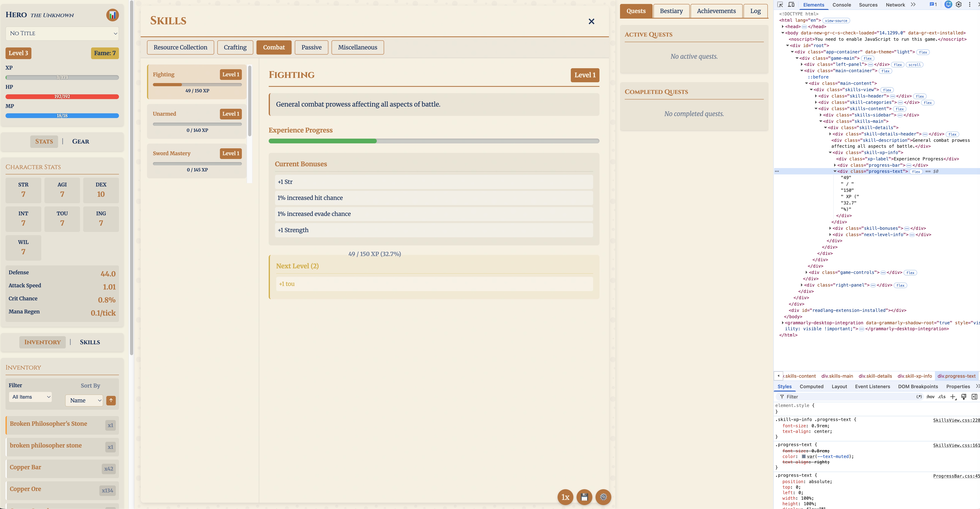
Task: Click flex badge on progress-text div
Action: (x=916, y=172)
